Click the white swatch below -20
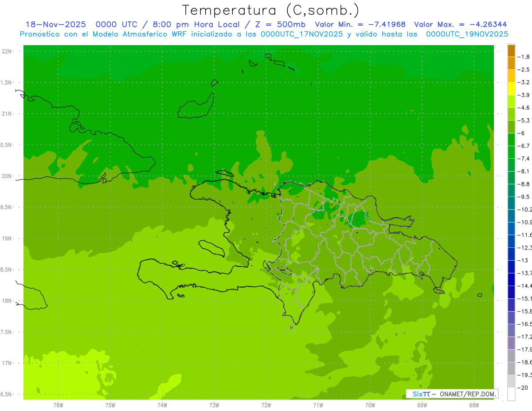The image size is (532, 411). (x=511, y=394)
